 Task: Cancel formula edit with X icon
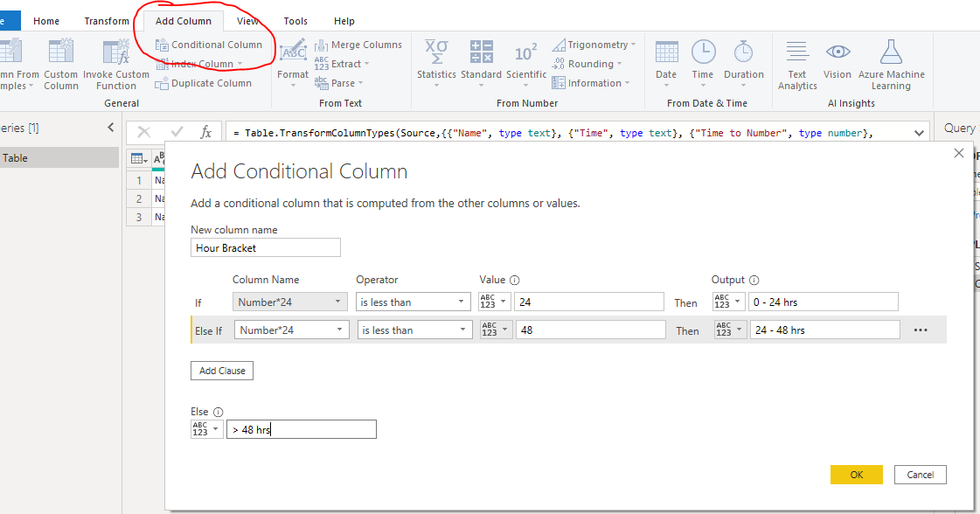pos(144,132)
